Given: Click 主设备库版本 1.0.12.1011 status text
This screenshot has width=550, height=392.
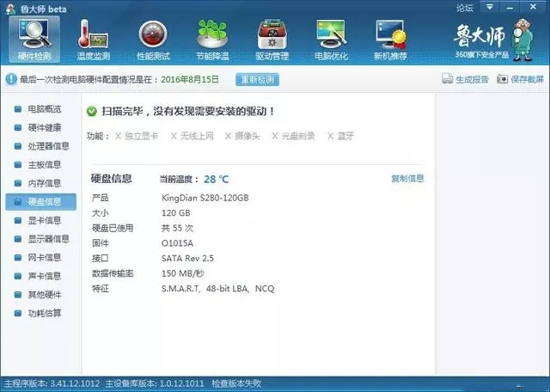Looking at the screenshot, I should coord(155,383).
